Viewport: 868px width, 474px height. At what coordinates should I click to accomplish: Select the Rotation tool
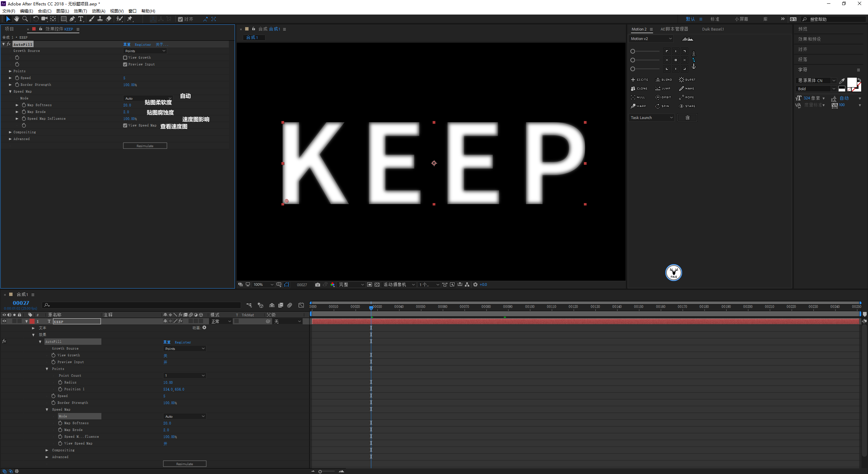[36, 19]
